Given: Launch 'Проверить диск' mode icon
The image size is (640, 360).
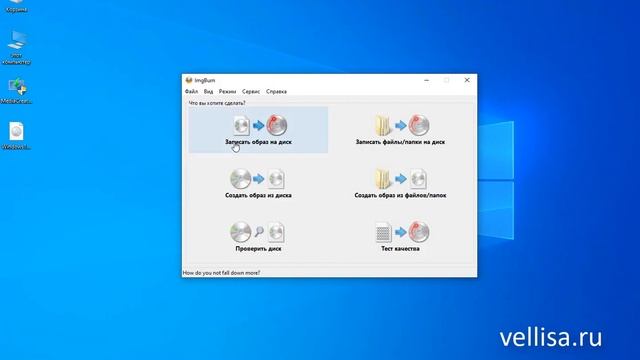Looking at the screenshot, I should click(258, 232).
